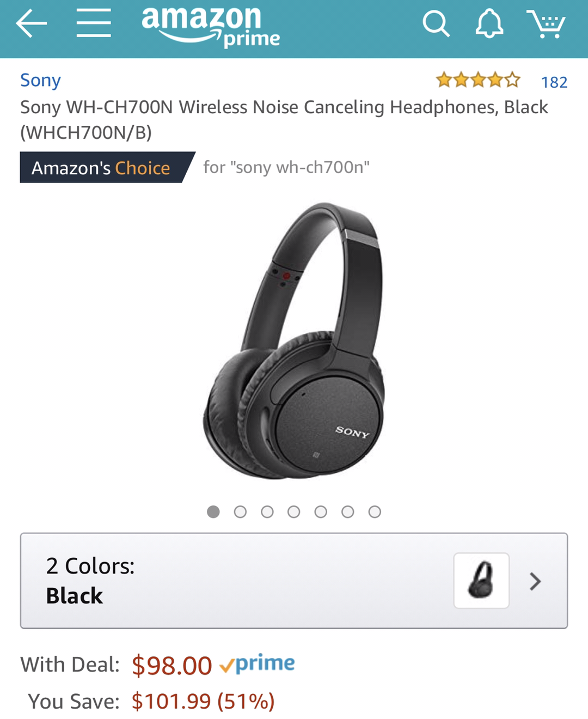Open the Sony brand link

[40, 81]
